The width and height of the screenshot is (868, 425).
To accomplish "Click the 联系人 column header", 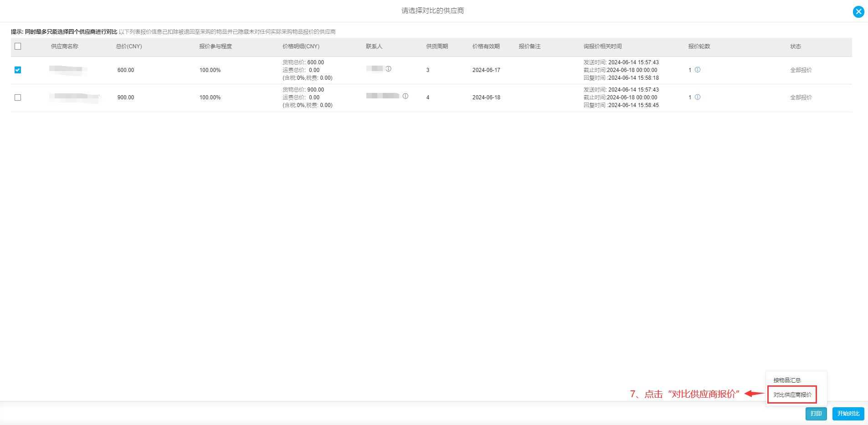I will pos(374,46).
